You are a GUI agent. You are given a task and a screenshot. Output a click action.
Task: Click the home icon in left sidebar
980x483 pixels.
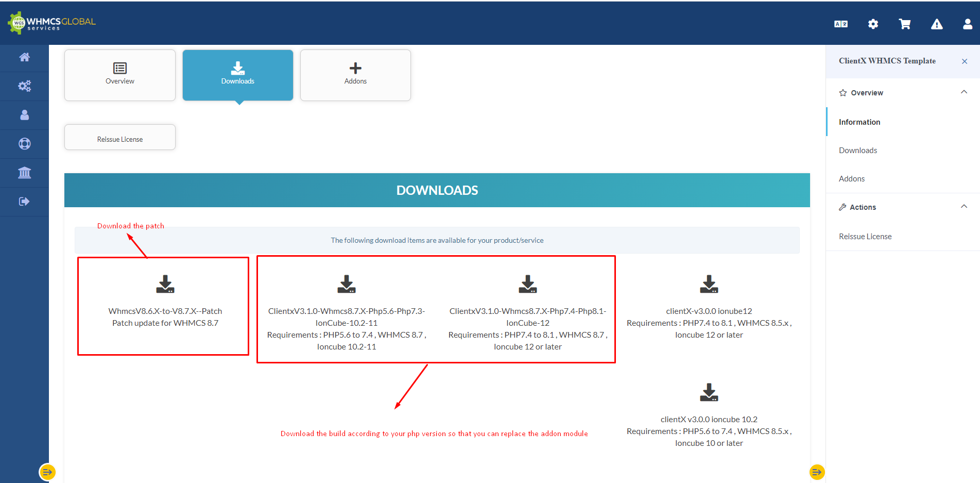tap(24, 57)
